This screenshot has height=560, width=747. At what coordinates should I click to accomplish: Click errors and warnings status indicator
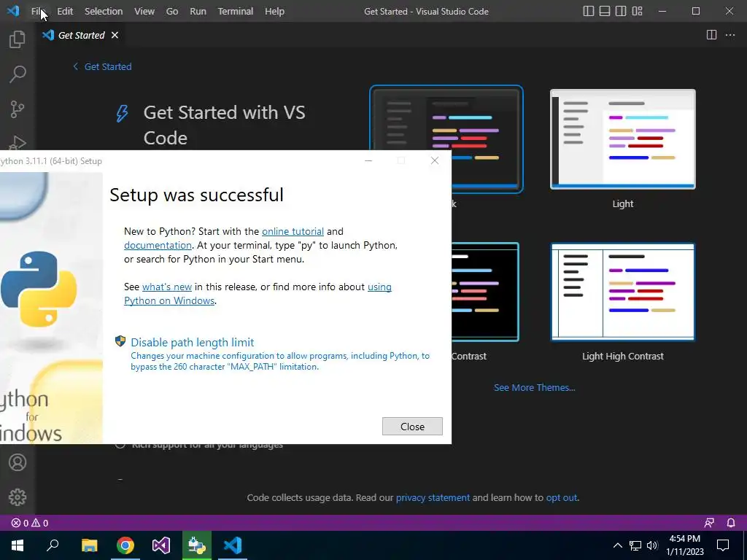tap(29, 523)
